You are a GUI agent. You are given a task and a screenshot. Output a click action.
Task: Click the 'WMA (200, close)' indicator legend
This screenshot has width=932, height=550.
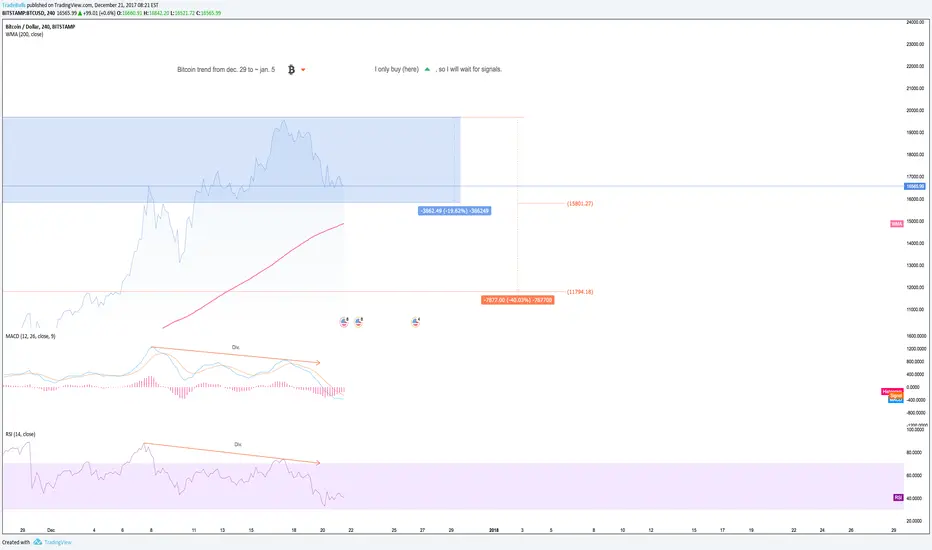24,34
